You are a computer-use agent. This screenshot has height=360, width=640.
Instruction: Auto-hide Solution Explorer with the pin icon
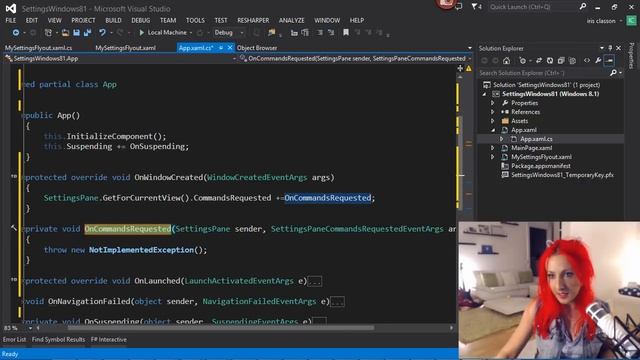click(610, 48)
